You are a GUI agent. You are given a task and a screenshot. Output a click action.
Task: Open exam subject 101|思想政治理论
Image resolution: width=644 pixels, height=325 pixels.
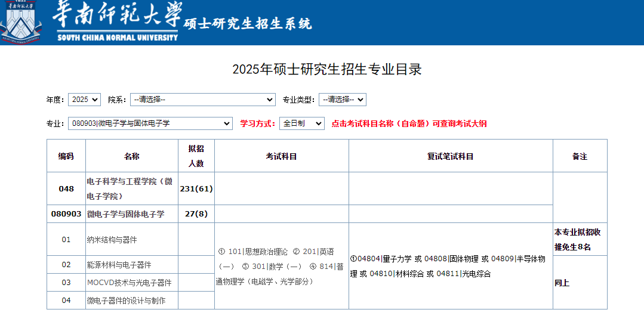tap(258, 252)
